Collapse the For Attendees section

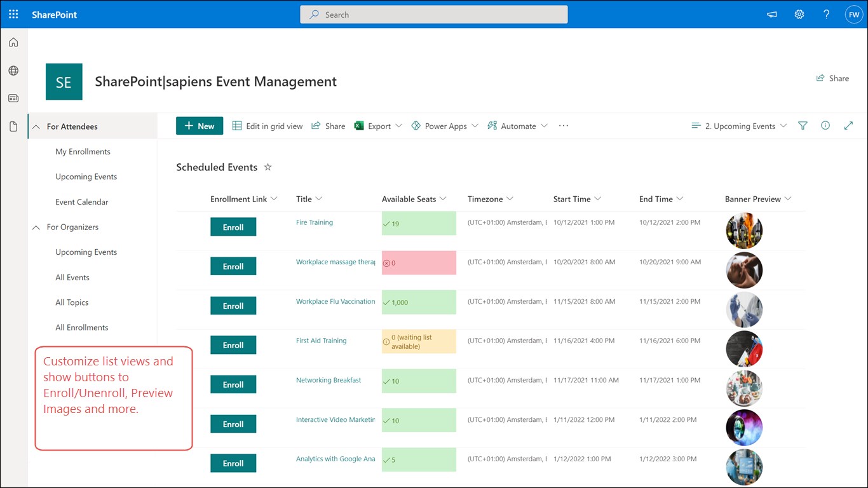click(x=36, y=126)
